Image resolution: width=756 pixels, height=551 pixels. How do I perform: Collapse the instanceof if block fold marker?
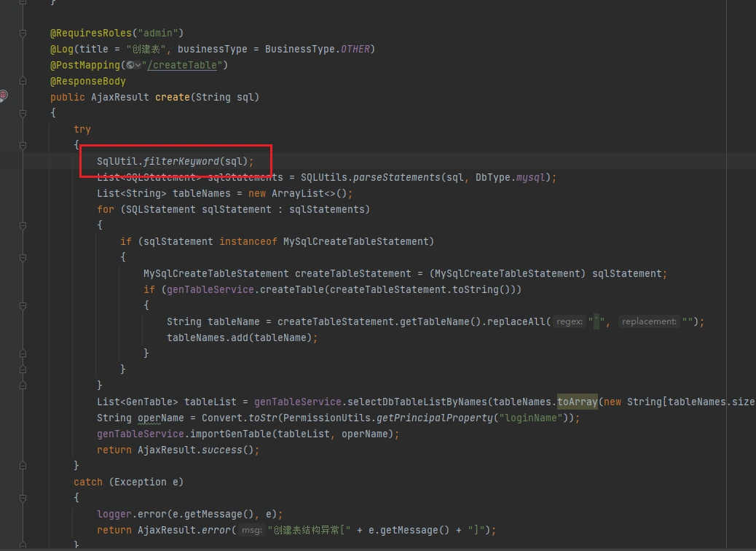click(24, 258)
